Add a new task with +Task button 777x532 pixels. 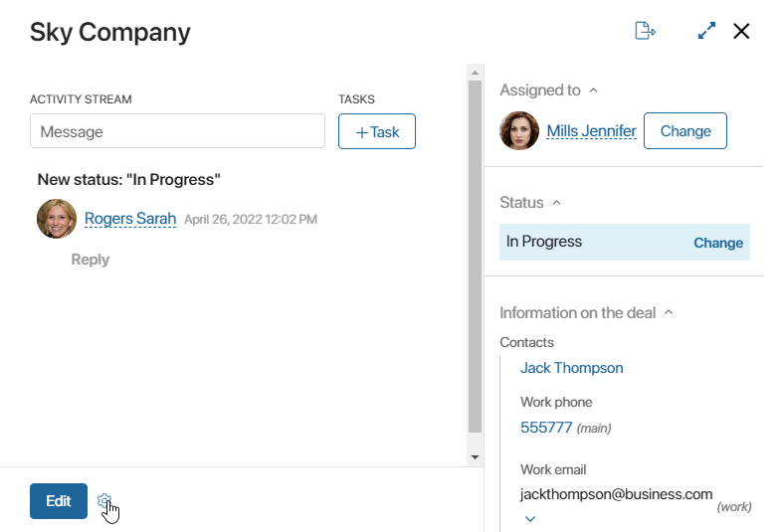click(377, 132)
